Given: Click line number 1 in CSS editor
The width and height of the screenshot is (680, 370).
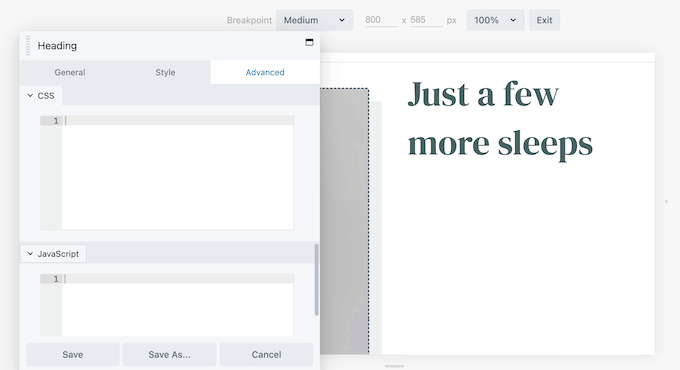Looking at the screenshot, I should (56, 121).
